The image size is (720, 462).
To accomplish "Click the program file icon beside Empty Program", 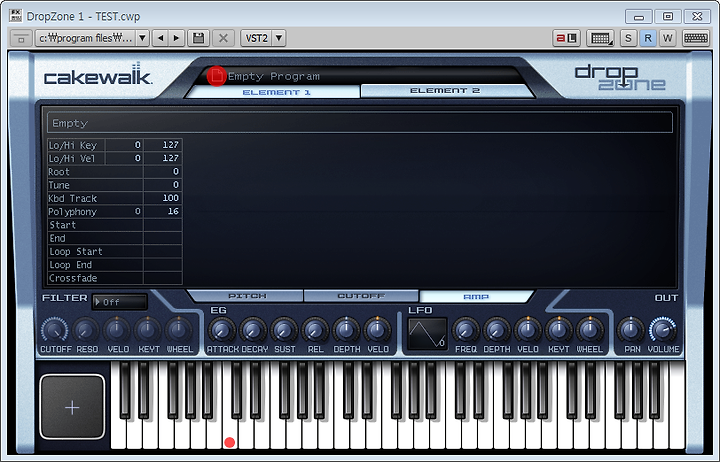I will 216,76.
